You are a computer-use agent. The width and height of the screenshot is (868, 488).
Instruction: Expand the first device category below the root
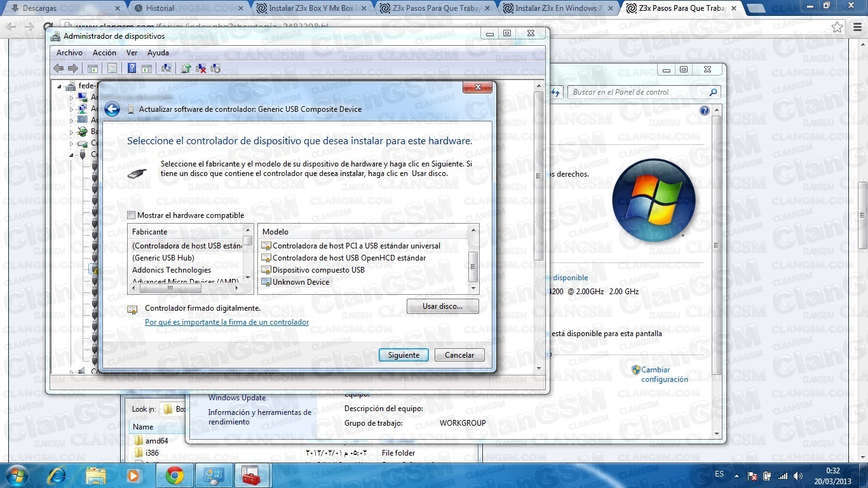pos(72,97)
